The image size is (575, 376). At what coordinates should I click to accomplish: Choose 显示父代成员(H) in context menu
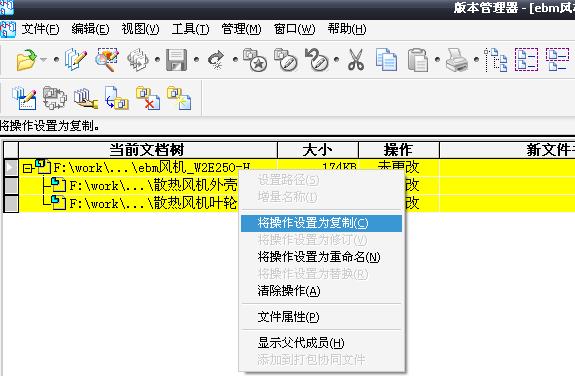pyautogui.click(x=321, y=343)
